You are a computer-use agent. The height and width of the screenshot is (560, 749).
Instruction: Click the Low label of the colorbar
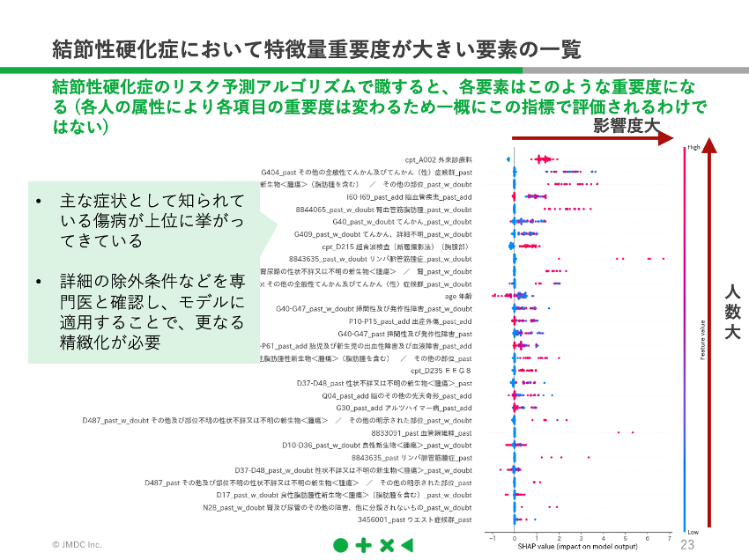(x=693, y=532)
